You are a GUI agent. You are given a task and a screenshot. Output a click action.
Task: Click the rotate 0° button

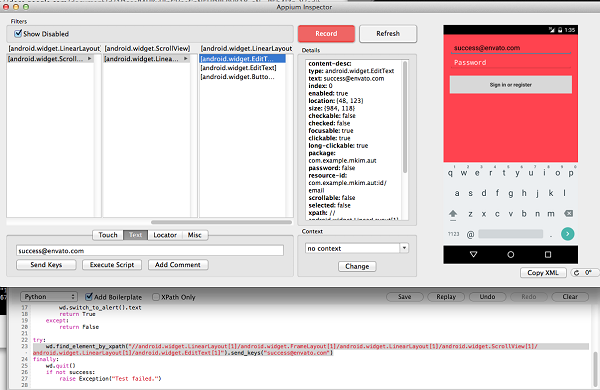tap(585, 273)
